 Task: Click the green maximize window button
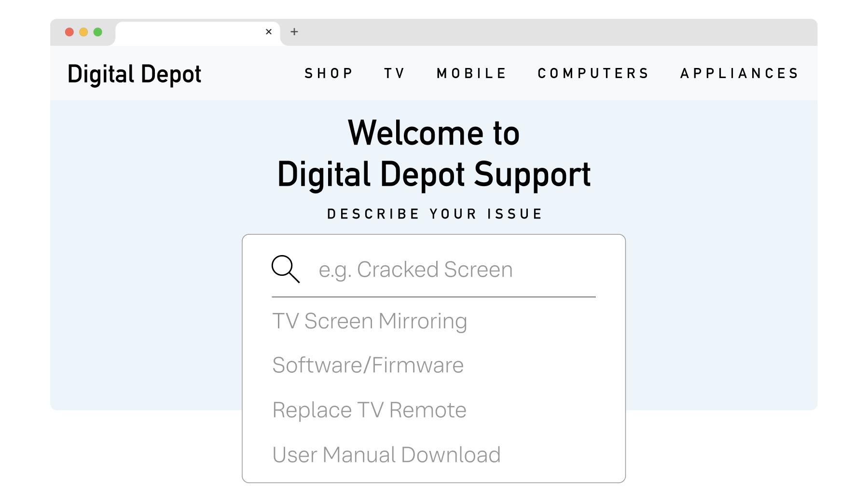98,32
